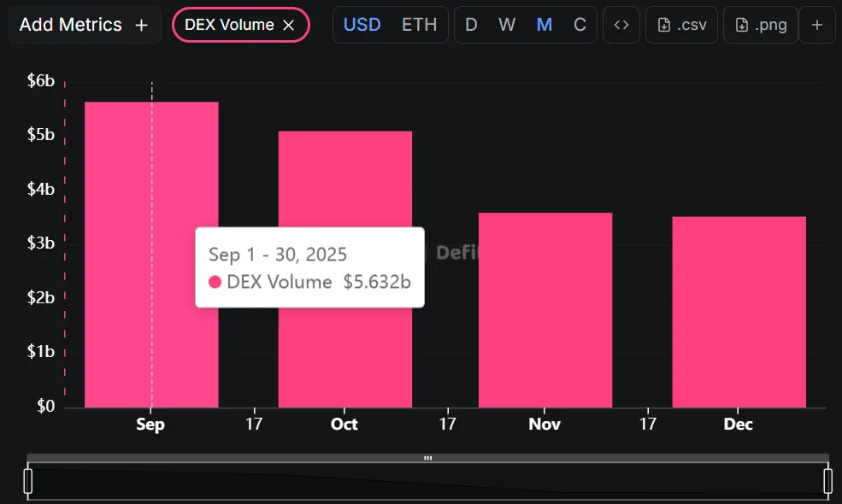The width and height of the screenshot is (842, 504).
Task: Click the M monthly granularity option
Action: [544, 25]
